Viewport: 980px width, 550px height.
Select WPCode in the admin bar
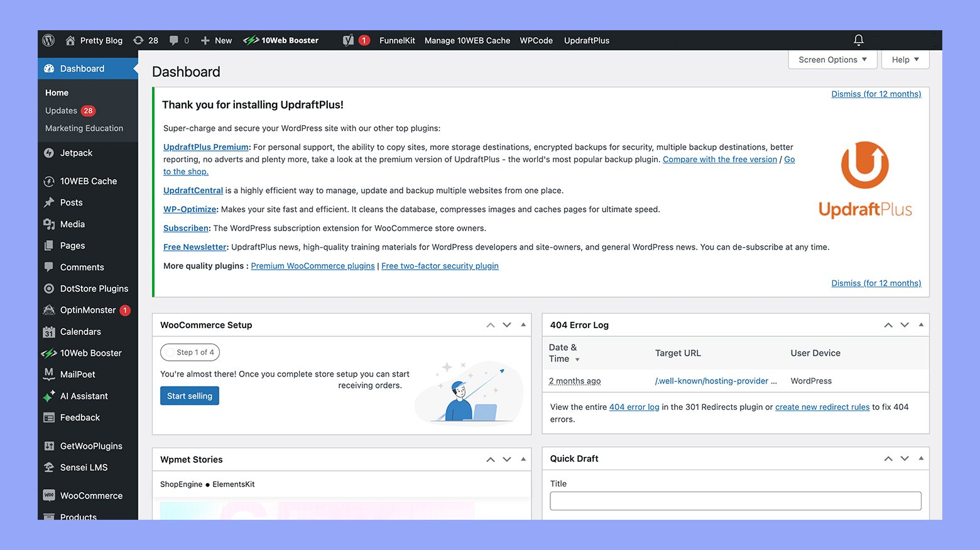pyautogui.click(x=536, y=40)
